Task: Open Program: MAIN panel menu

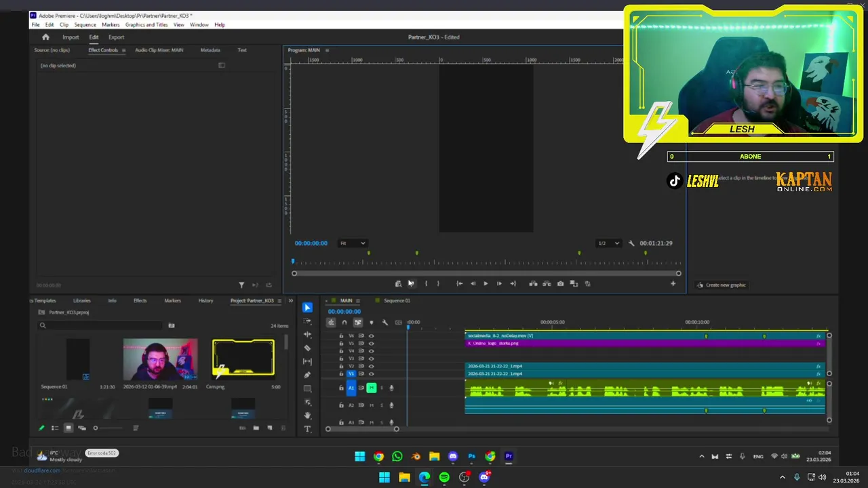Action: coord(327,50)
